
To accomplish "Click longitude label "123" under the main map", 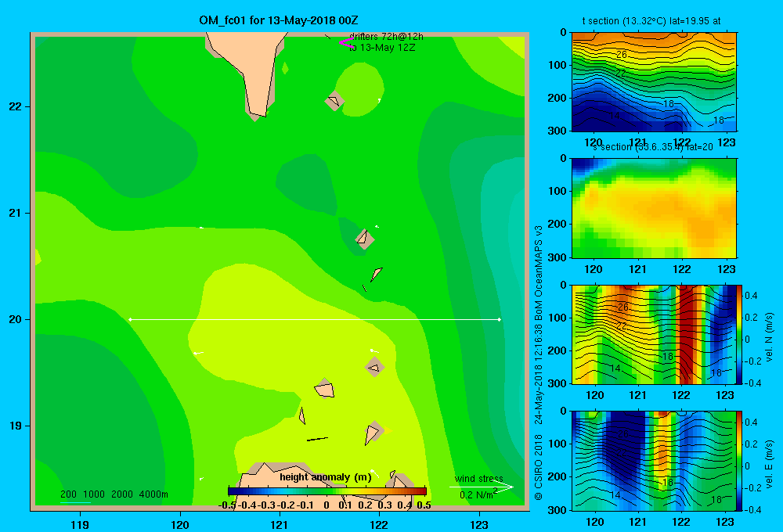I will pos(479,524).
